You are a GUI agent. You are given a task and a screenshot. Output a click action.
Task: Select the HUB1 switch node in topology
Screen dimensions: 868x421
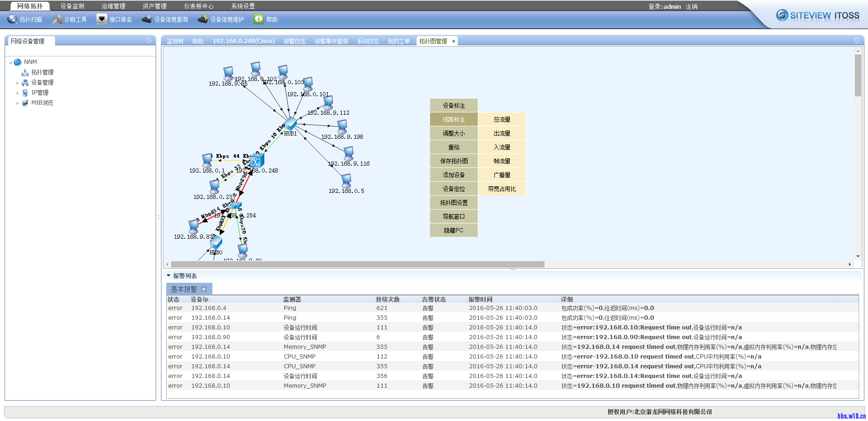(x=291, y=124)
